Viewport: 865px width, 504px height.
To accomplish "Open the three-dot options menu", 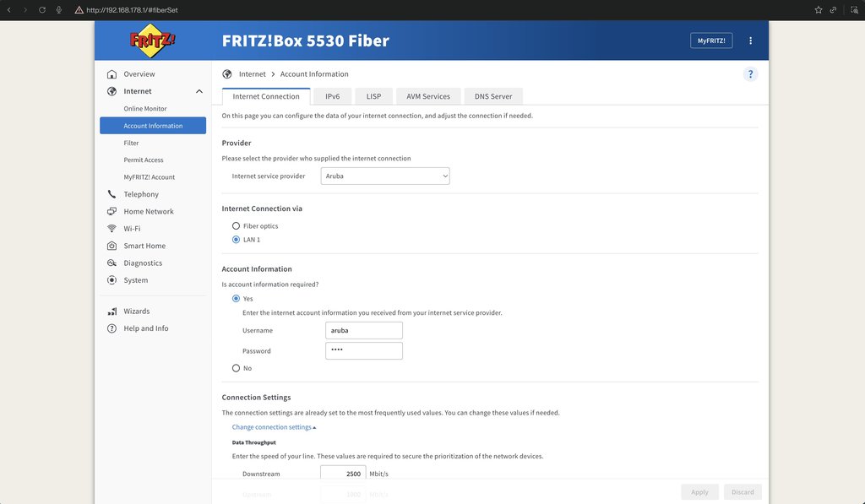I will pos(750,41).
